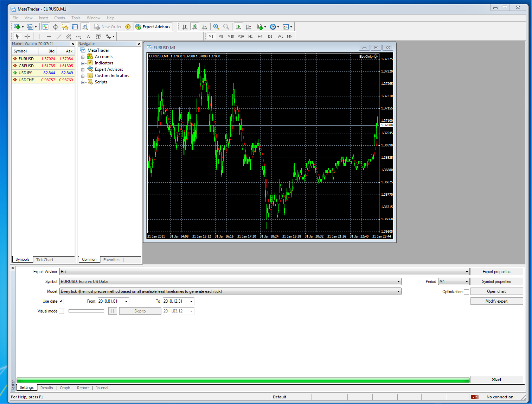Toggle the Expert Advisors toolbar button
This screenshot has width=532, height=404.
(153, 27)
